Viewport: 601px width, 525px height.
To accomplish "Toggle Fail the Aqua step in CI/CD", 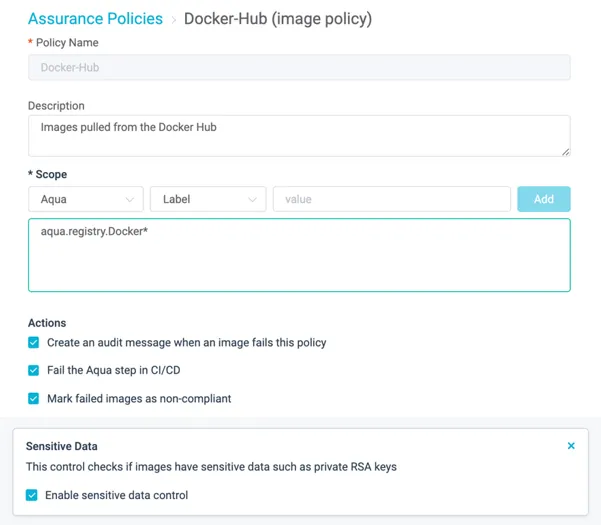I will coord(33,370).
